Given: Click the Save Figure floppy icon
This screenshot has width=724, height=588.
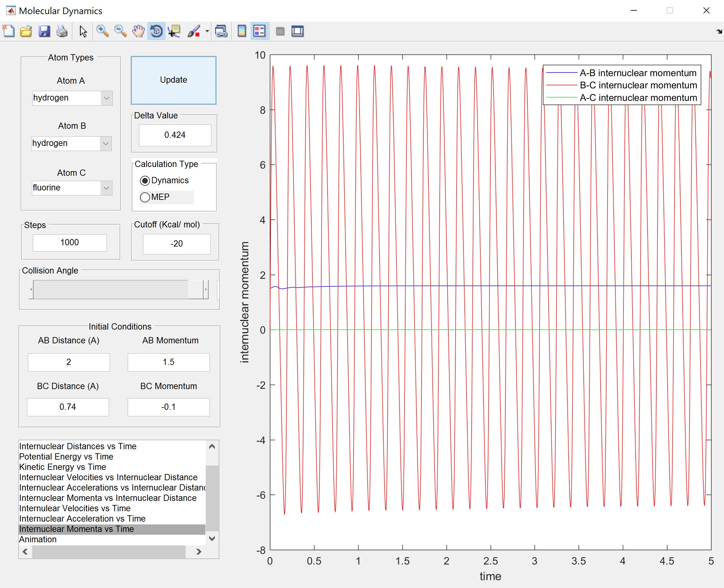Looking at the screenshot, I should pos(44,31).
